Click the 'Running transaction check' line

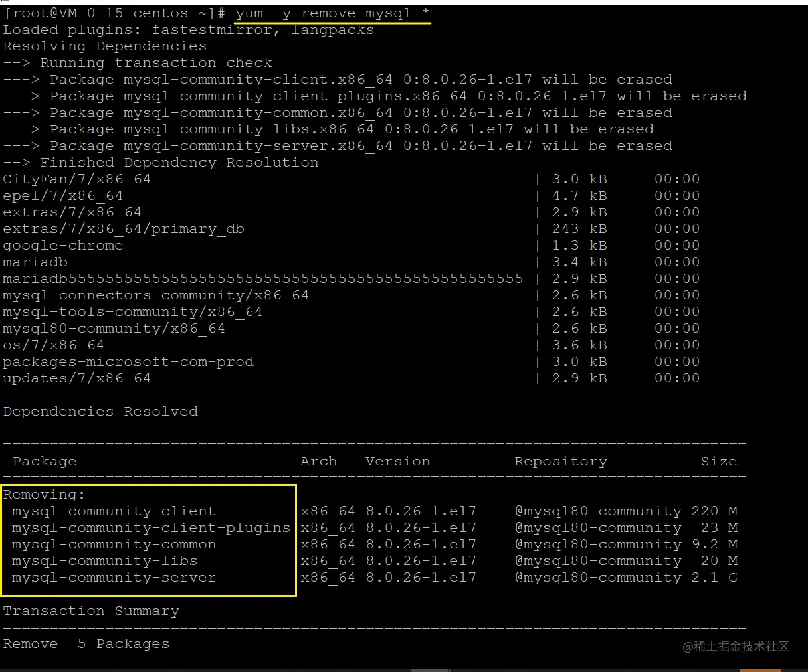click(x=138, y=63)
